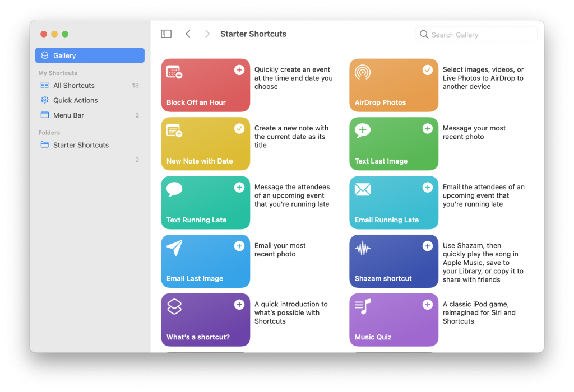Add Block Off an Hour with its plus button
This screenshot has width=574, height=392.
[239, 69]
